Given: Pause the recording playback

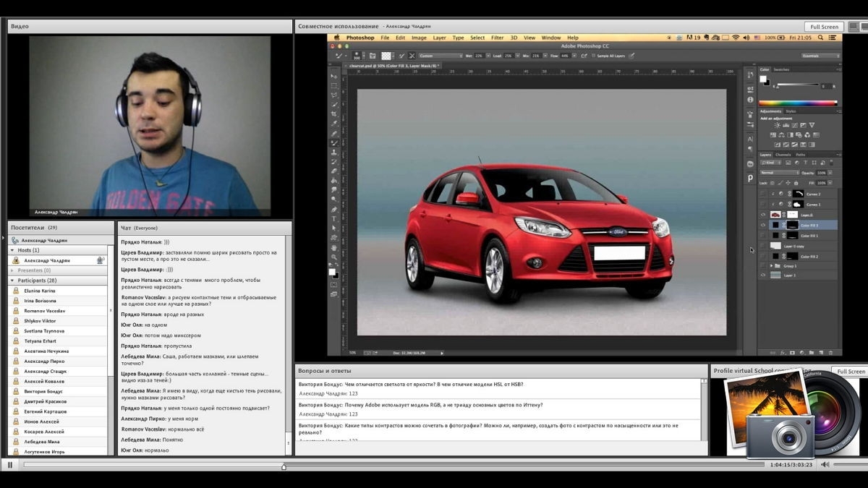Looking at the screenshot, I should (10, 465).
